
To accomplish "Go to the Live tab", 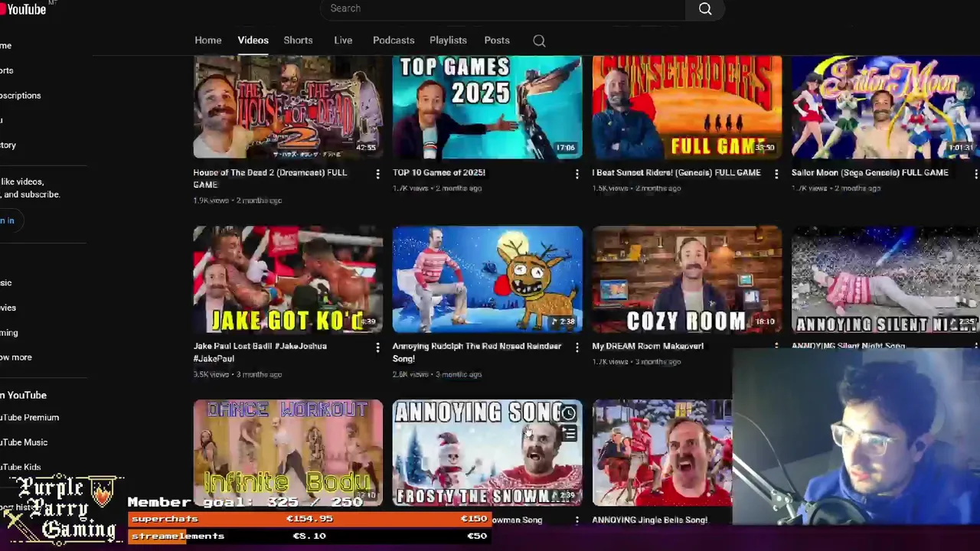I will tap(343, 41).
